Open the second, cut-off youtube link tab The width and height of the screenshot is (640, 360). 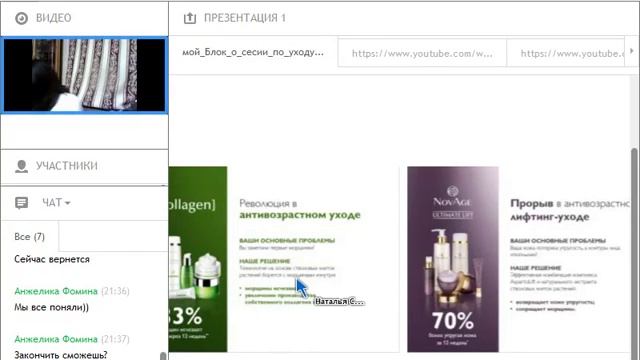(566, 53)
